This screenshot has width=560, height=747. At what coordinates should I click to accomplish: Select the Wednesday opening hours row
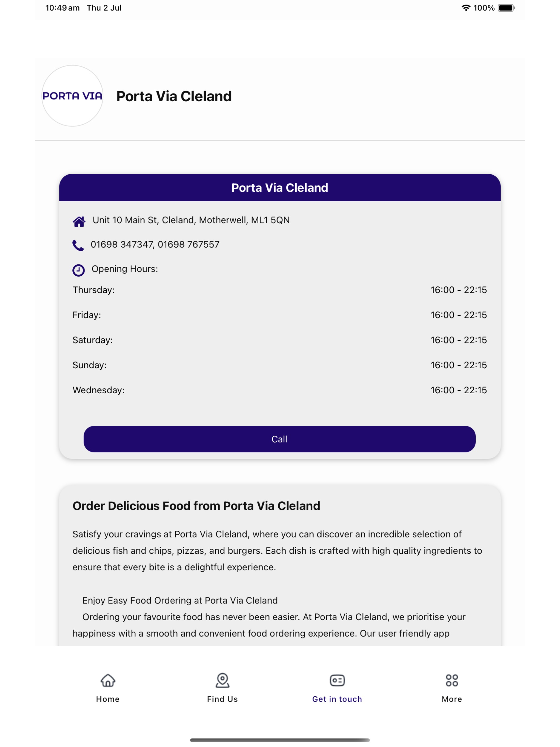click(x=279, y=390)
